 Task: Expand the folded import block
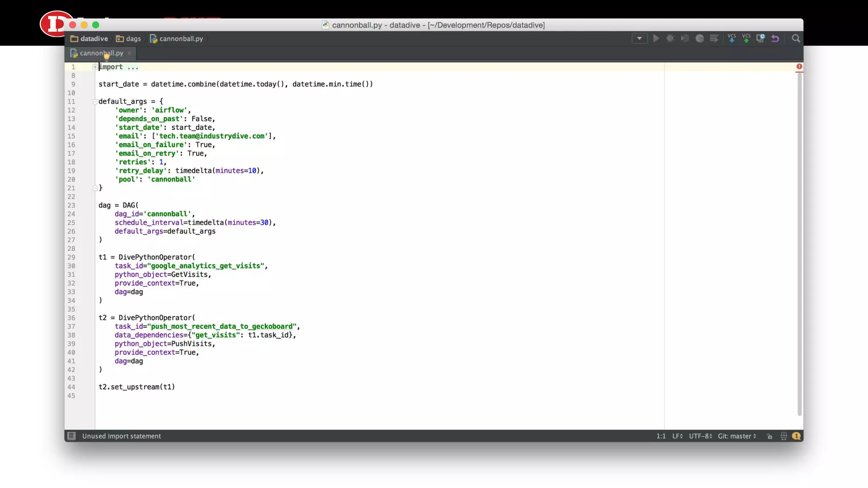[95, 67]
